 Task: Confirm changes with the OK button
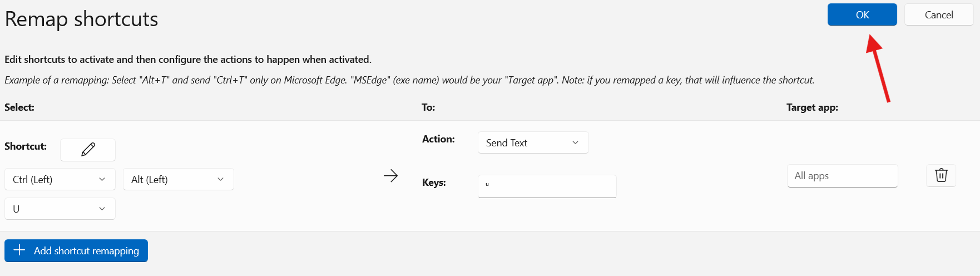click(862, 14)
